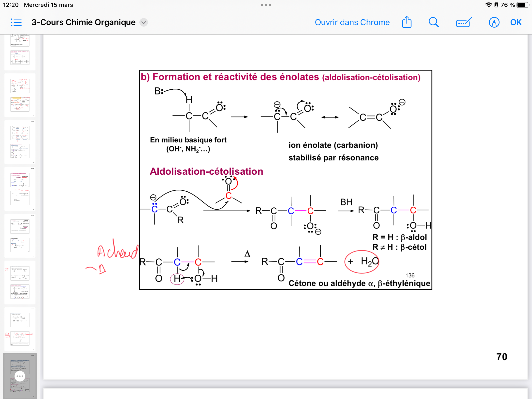
Task: Expand the document title dropdown chevron
Action: pyautogui.click(x=144, y=22)
